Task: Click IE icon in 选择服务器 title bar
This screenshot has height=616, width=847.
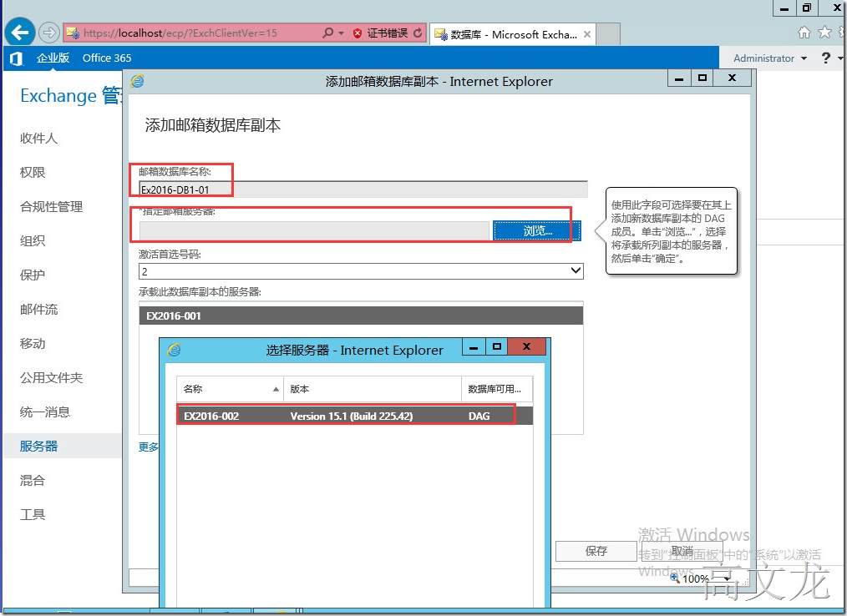Action: [174, 350]
